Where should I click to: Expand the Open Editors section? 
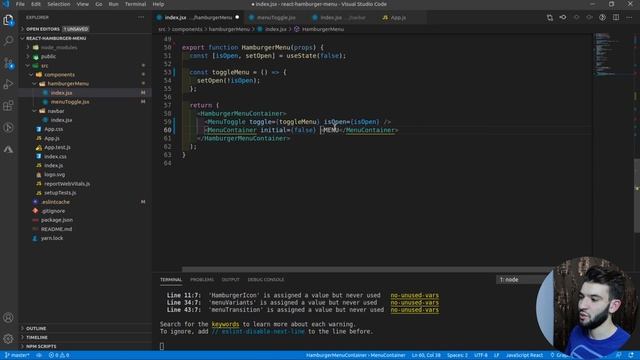[x=43, y=29]
